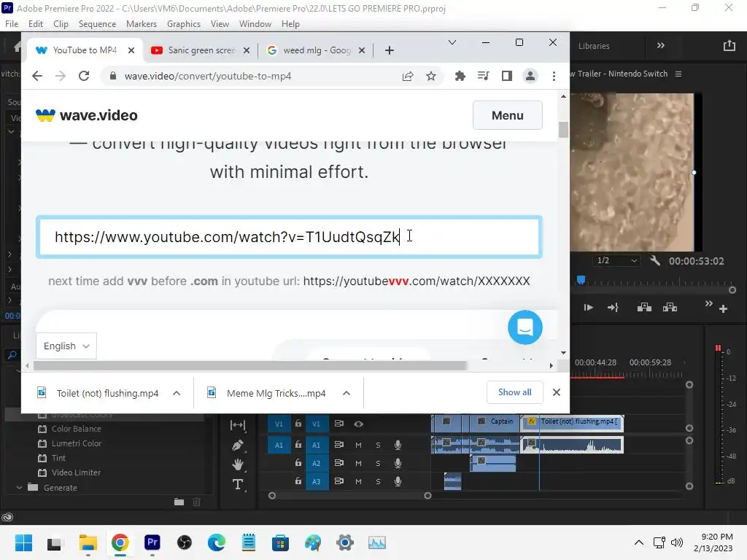This screenshot has height=560, width=747.
Task: Open options for Meme Mlg Tricks download
Action: click(347, 393)
